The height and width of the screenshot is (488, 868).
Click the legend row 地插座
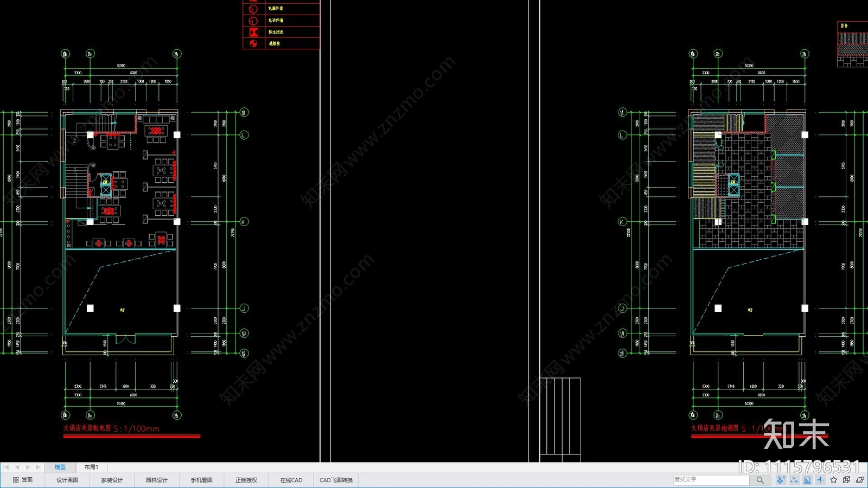click(x=282, y=43)
